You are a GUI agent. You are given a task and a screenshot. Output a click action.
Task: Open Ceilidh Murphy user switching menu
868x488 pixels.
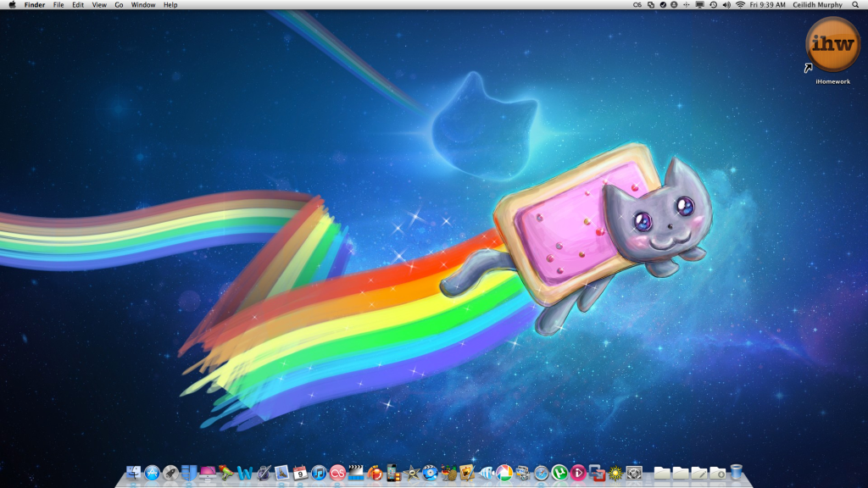(817, 5)
